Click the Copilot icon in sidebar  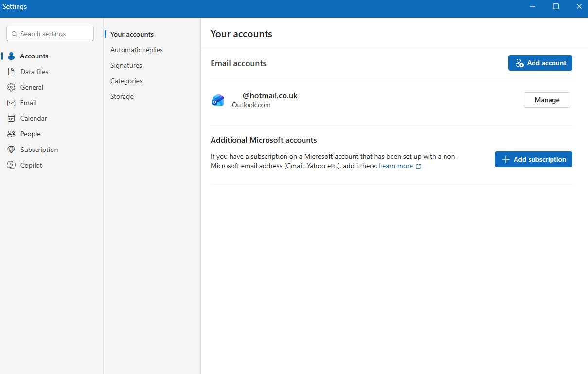coord(11,165)
